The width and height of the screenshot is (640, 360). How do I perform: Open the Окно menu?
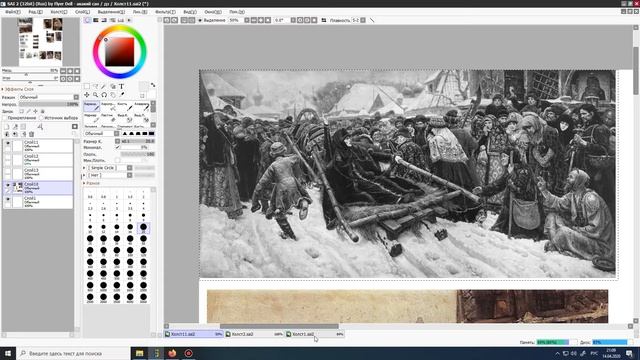tap(213, 12)
